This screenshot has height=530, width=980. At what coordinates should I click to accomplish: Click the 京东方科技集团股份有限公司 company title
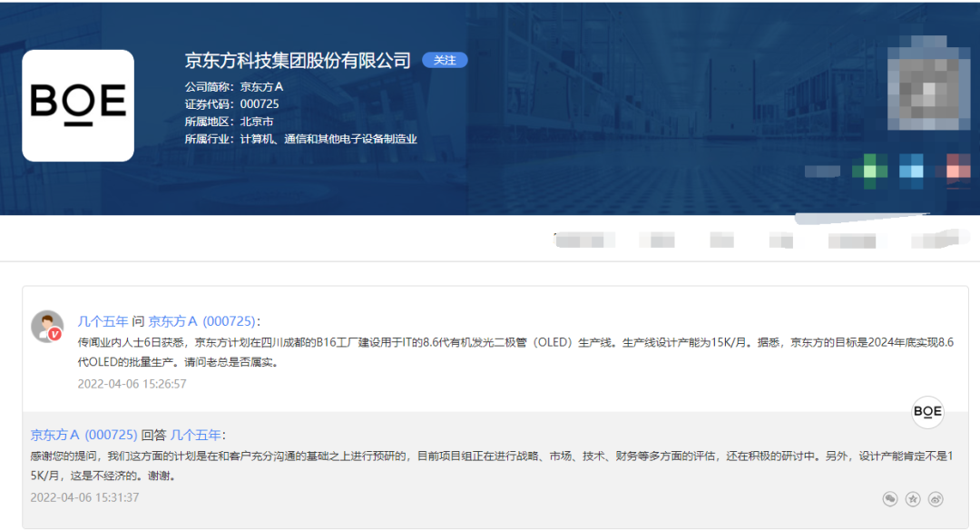click(x=298, y=60)
